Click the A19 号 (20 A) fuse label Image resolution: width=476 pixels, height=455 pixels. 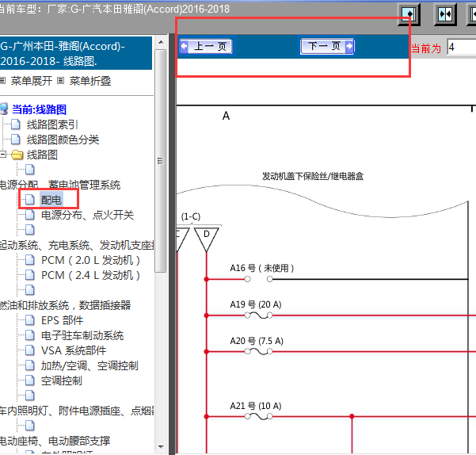point(256,304)
